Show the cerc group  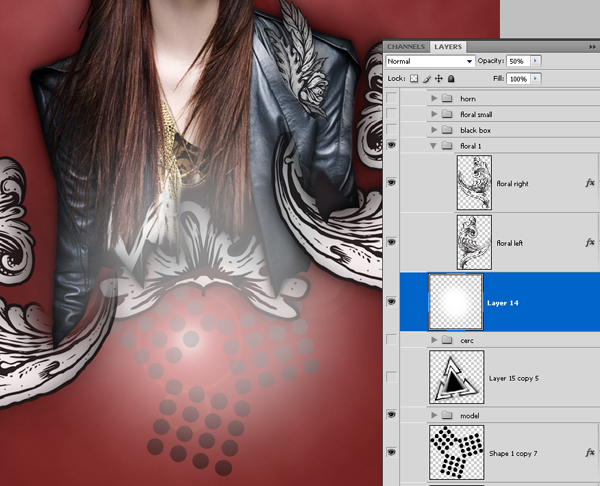click(x=391, y=339)
